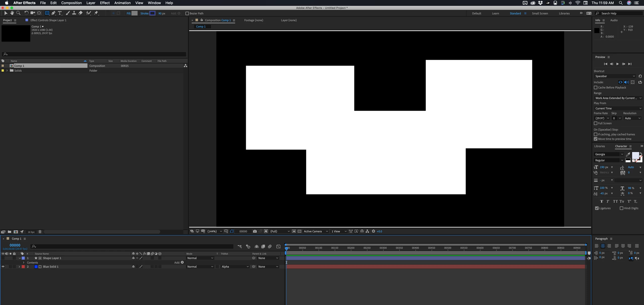This screenshot has width=644, height=305.
Task: Click the Stroke color swatch
Action: tap(152, 13)
